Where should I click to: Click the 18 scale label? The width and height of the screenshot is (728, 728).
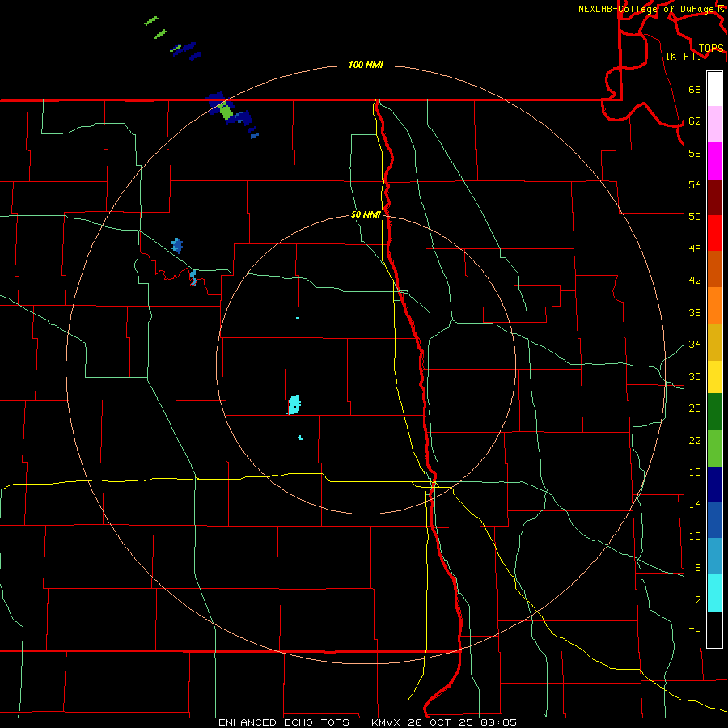[695, 472]
